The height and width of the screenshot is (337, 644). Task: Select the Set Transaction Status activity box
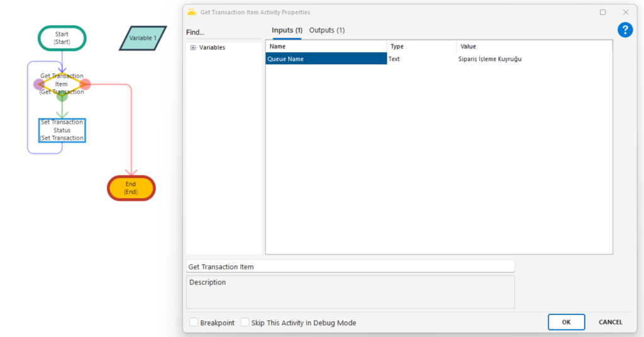[x=62, y=130]
